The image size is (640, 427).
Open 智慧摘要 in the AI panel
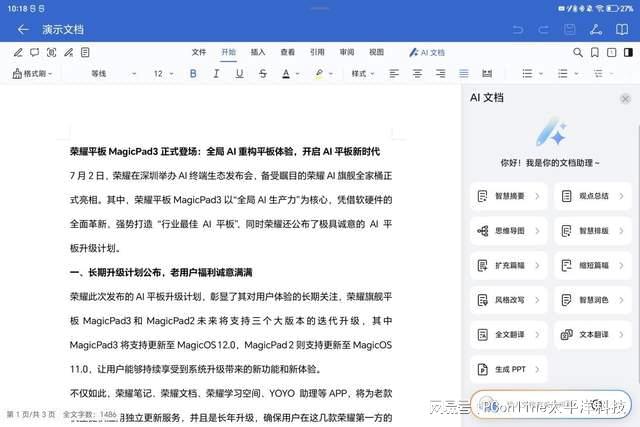pos(509,196)
